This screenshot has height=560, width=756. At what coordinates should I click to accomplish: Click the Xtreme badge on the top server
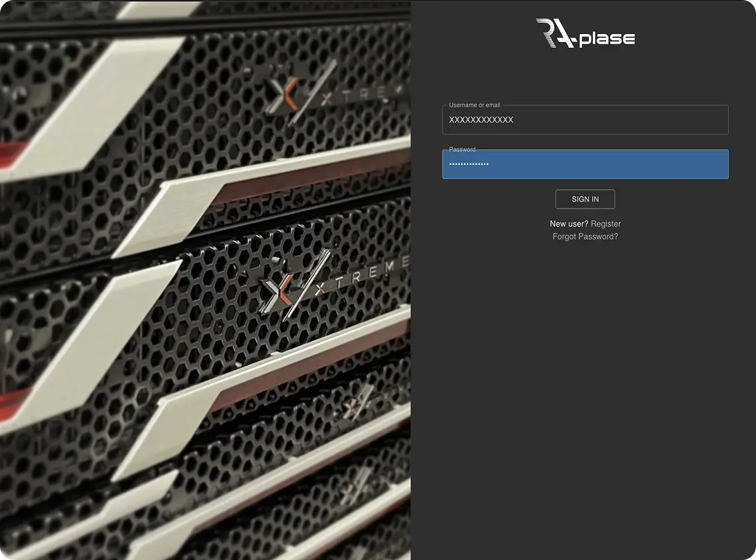[x=326, y=94]
